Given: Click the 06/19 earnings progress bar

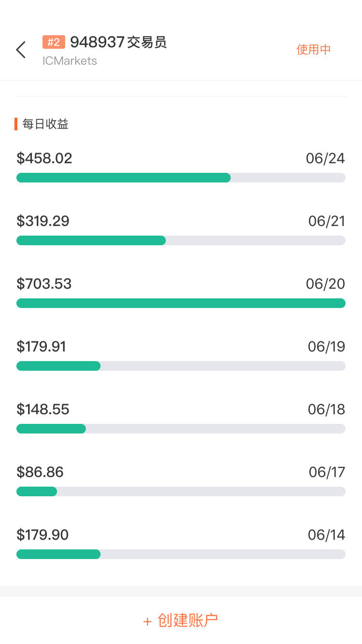Looking at the screenshot, I should (x=181, y=366).
